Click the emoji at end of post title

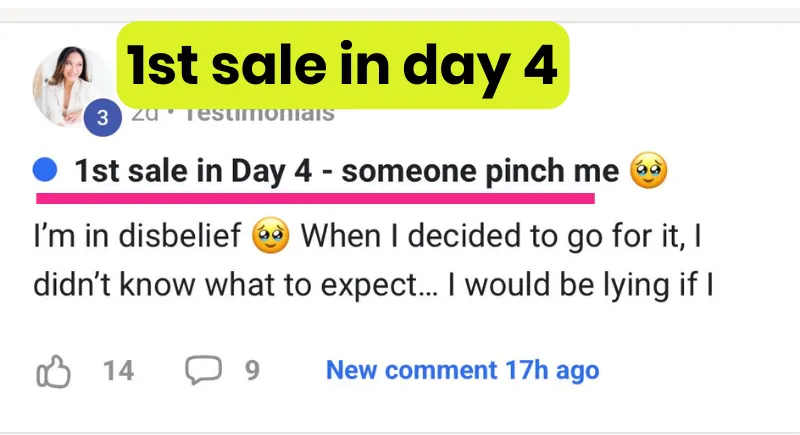[x=647, y=173]
